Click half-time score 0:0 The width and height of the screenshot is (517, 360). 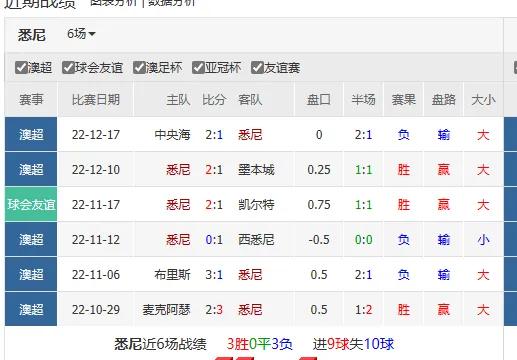click(363, 239)
